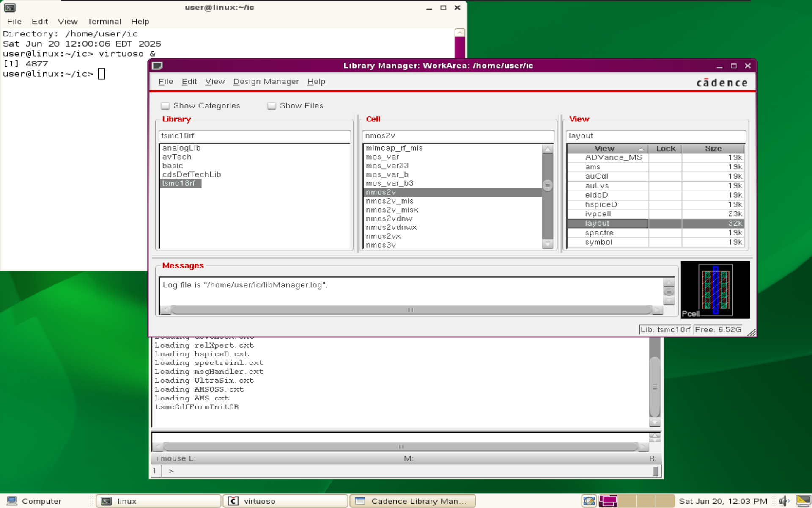This screenshot has width=812, height=508.
Task: Click the cell list scroll-up arrow
Action: [x=548, y=149]
